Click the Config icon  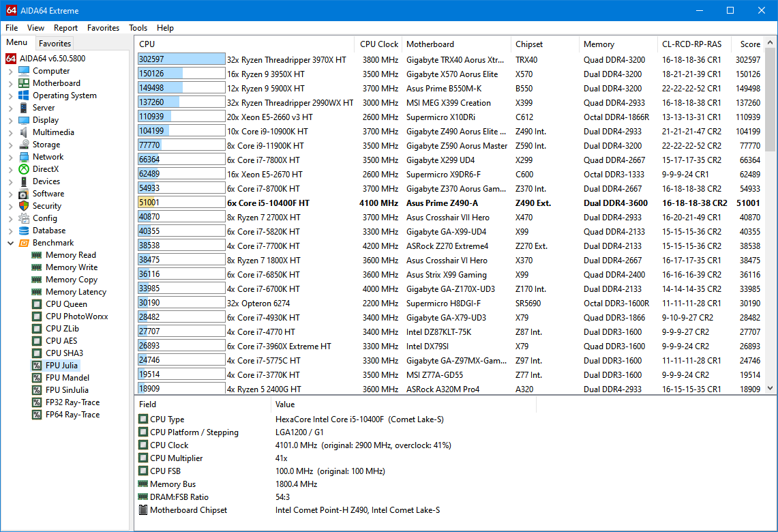click(24, 218)
